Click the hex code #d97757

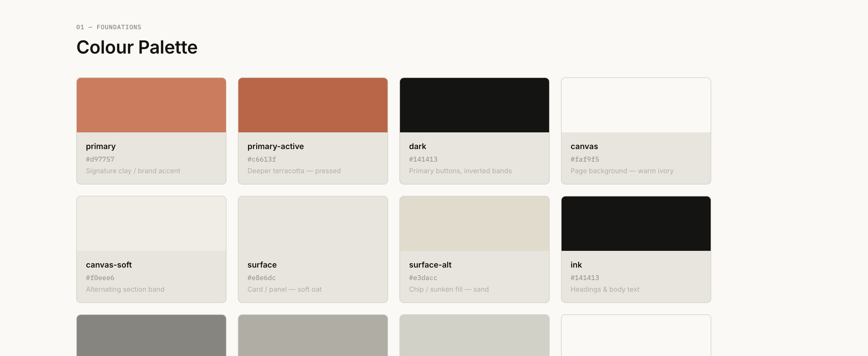coord(100,159)
